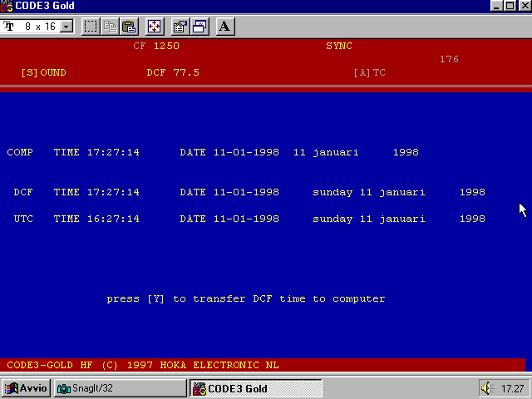
Task: Switch to full screen with arrows icon
Action: [x=155, y=26]
